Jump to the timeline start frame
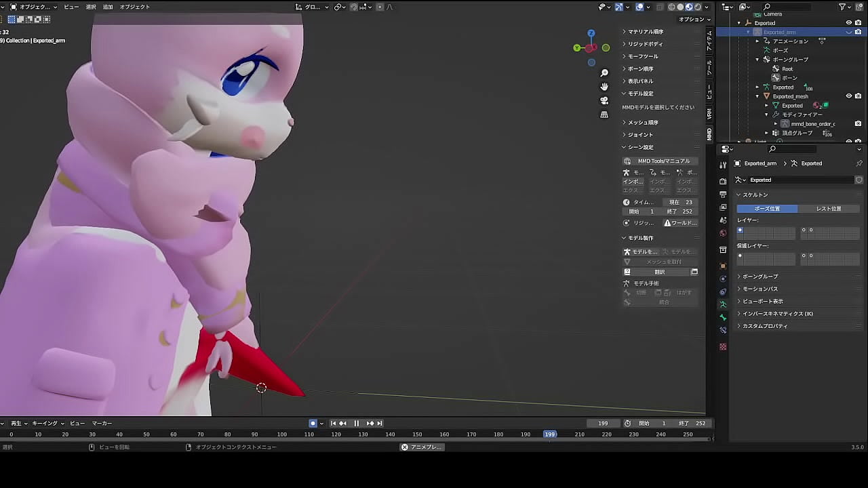The image size is (868, 488). 333,423
